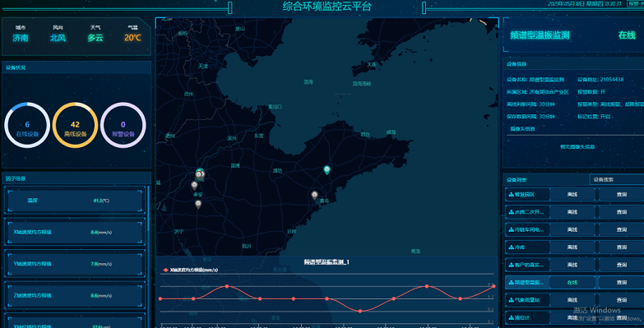The image size is (644, 328).
Task: Click 查询 for the 气象雨量站 device
Action: pos(622,300)
